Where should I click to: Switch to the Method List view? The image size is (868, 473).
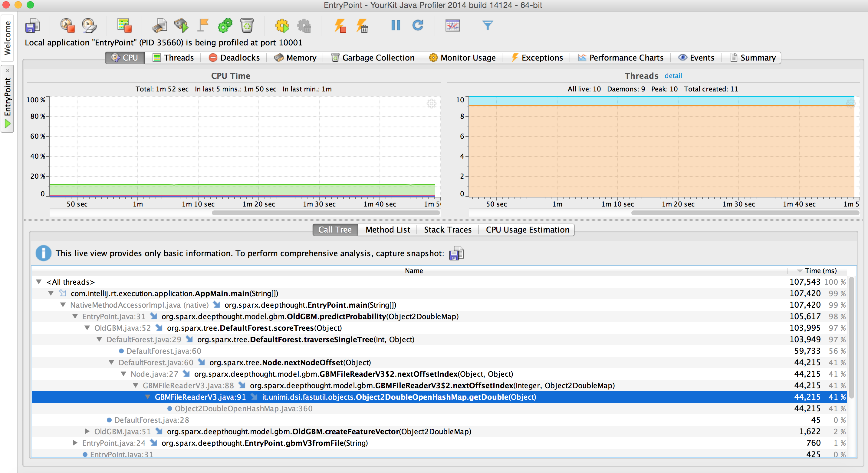[387, 230]
